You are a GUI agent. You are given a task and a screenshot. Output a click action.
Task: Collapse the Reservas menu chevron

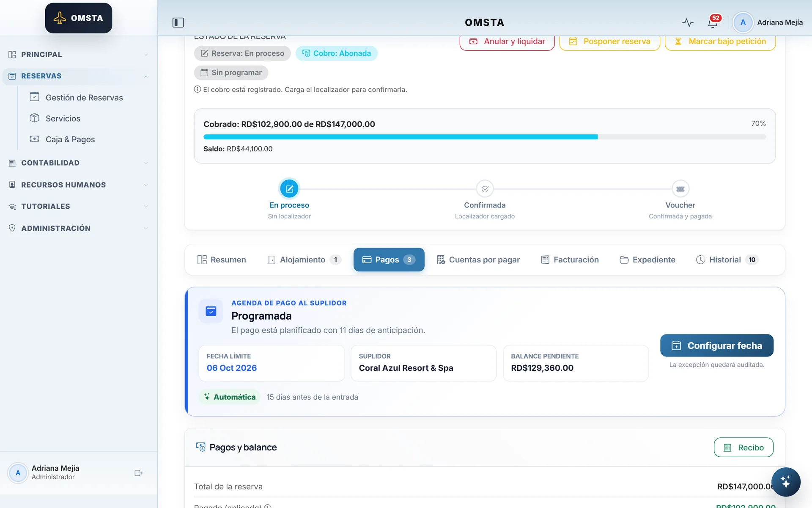coord(146,76)
